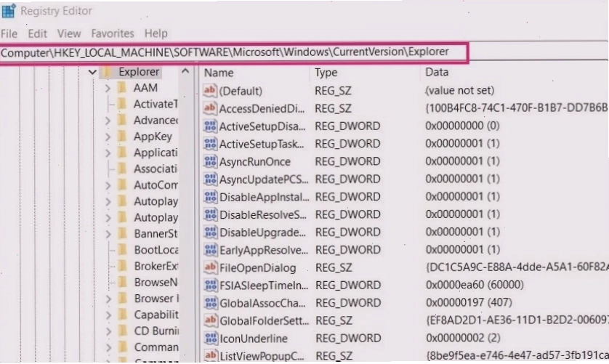Image resolution: width=609 pixels, height=364 pixels.
Task: Select the ActivateTimeout tree key
Action: (156, 104)
